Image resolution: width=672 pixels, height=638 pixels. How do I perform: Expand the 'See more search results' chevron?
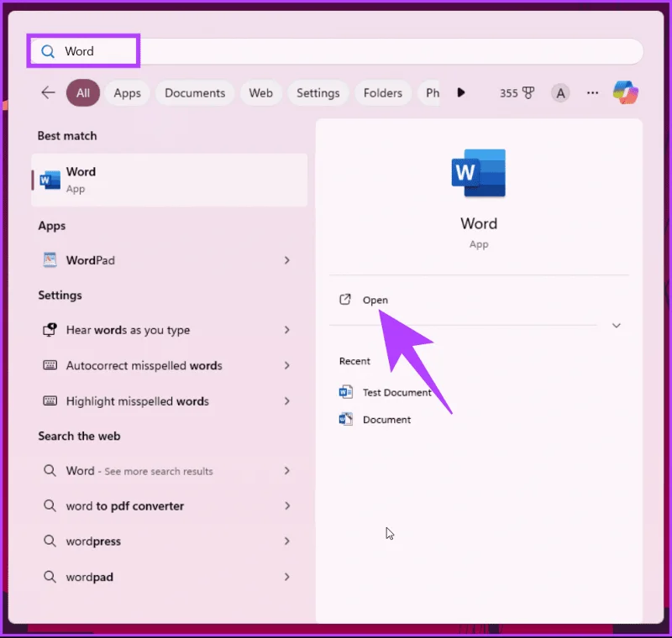click(x=286, y=471)
